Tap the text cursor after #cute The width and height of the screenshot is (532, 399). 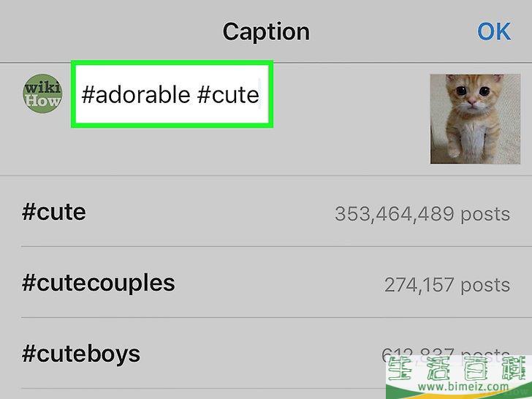click(260, 94)
